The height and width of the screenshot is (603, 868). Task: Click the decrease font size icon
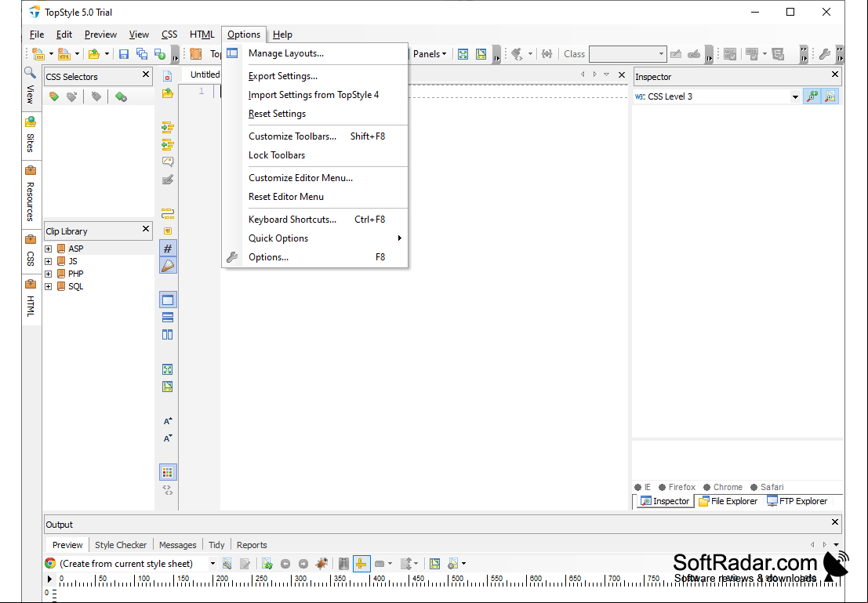(x=168, y=438)
